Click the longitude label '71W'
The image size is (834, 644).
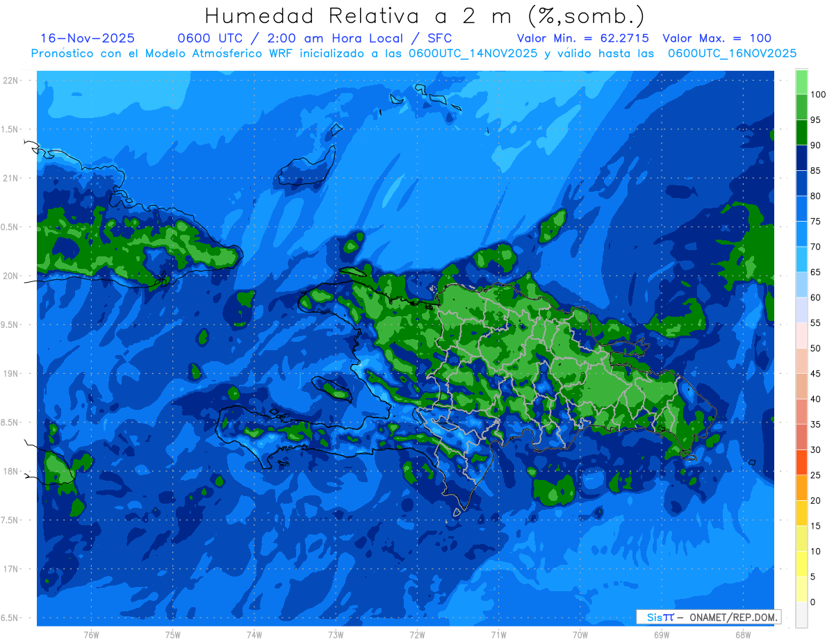[498, 634]
